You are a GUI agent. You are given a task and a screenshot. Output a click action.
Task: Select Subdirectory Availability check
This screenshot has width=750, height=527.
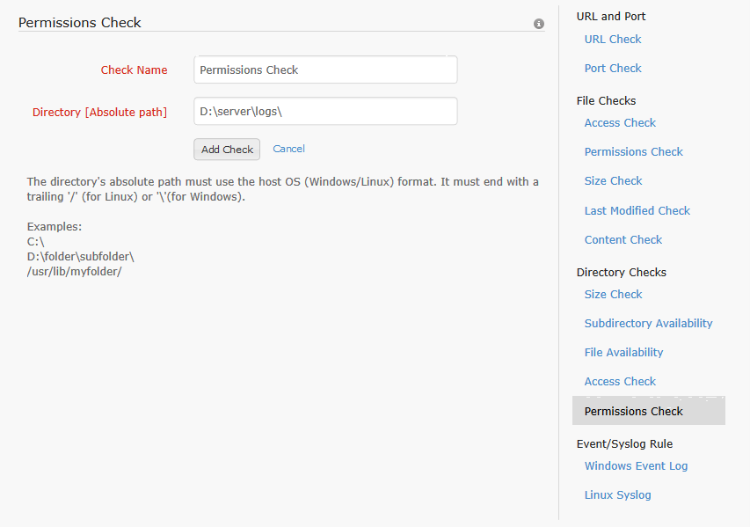[648, 323]
